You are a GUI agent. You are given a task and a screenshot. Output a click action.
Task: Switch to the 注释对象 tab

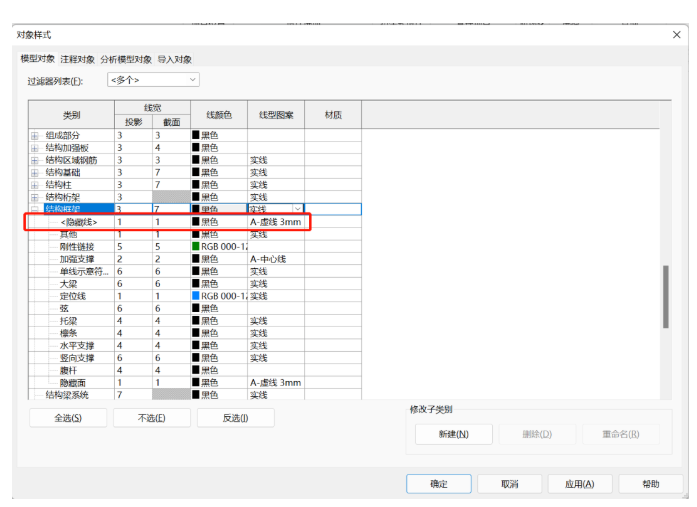point(77,59)
